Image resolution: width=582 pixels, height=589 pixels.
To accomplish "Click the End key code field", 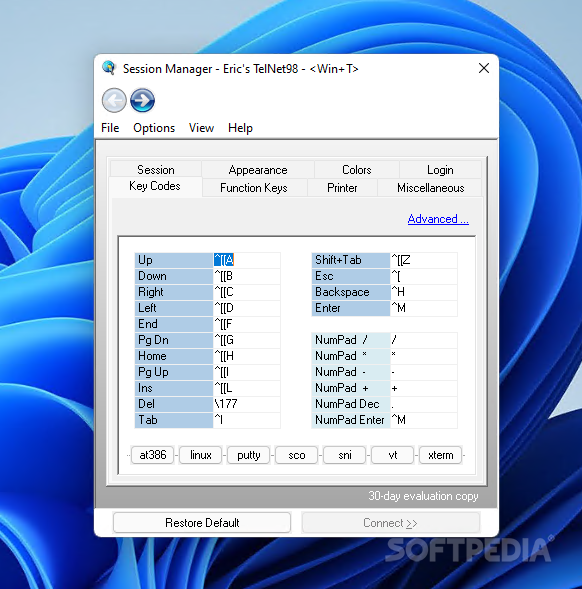I will click(x=246, y=324).
